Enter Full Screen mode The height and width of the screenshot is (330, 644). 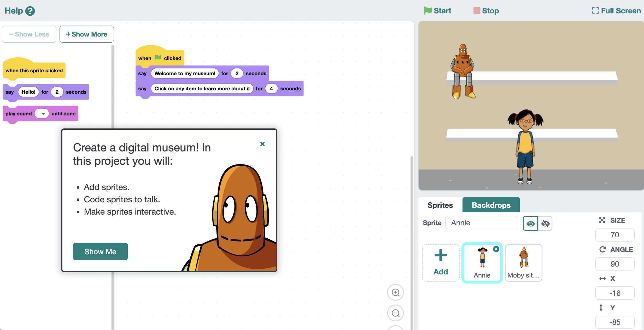click(616, 11)
